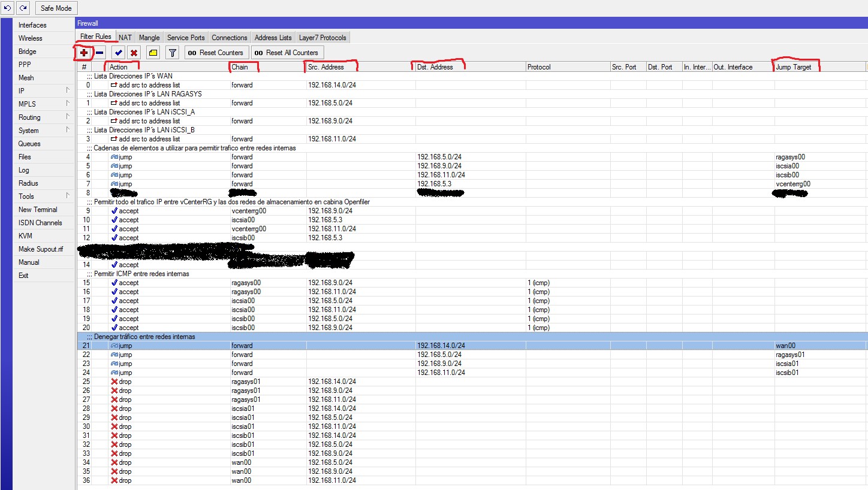Click the blue checkmark Enable rule icon
The width and height of the screenshot is (868, 490).
point(119,53)
